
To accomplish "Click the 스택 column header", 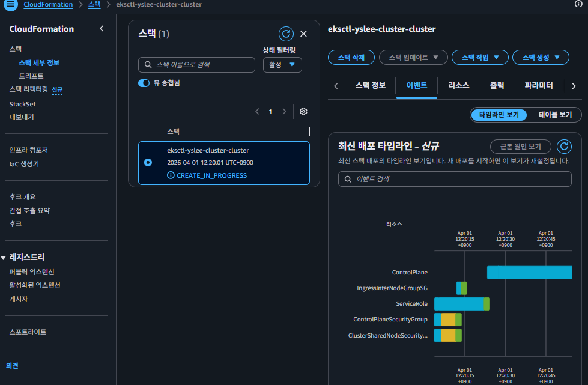I will click(173, 131).
